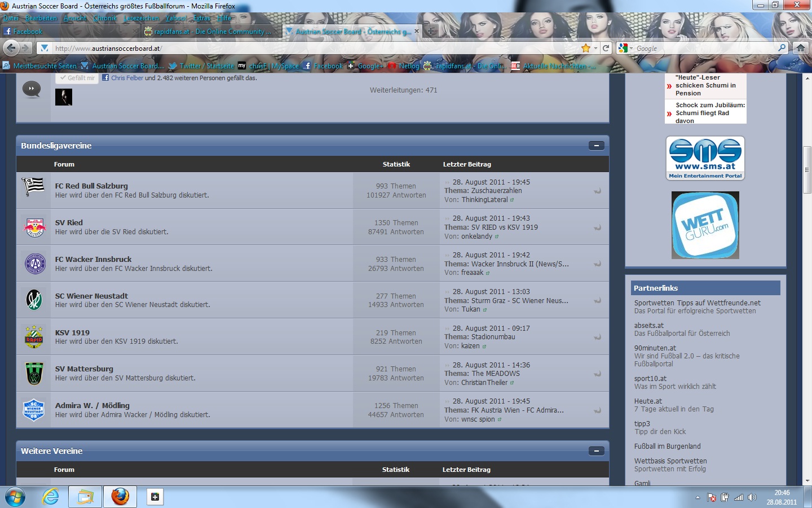Open the Bearbeiten menu
Viewport: 812px width, 508px height.
coord(41,18)
